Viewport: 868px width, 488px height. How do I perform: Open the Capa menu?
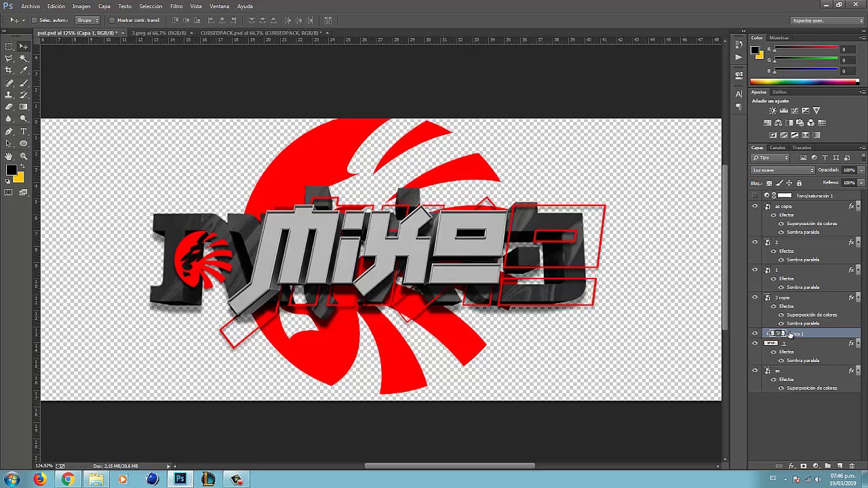click(x=104, y=6)
